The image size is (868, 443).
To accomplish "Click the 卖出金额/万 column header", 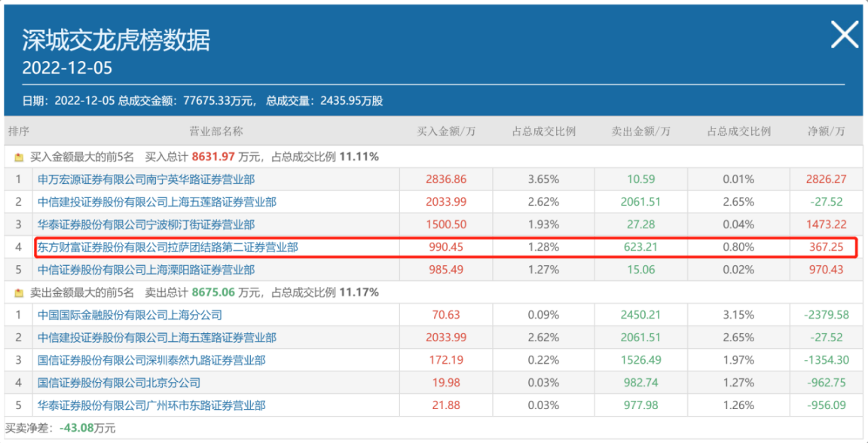I will pos(641,131).
